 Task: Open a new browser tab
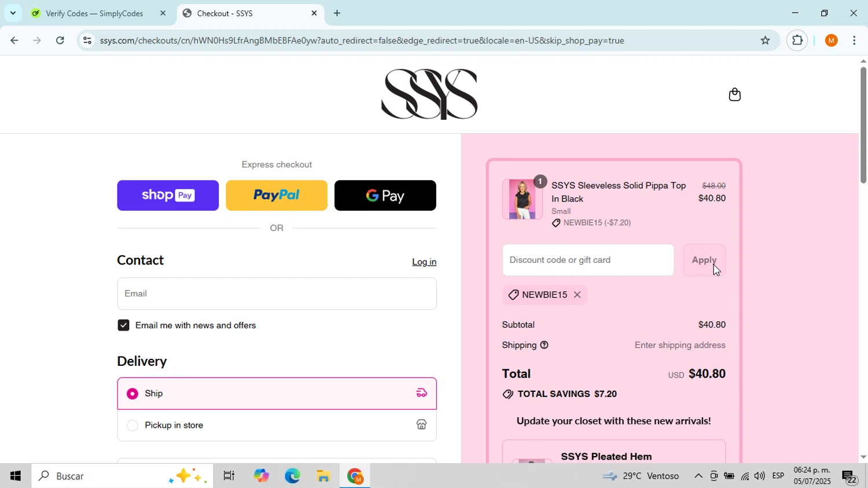coord(337,13)
